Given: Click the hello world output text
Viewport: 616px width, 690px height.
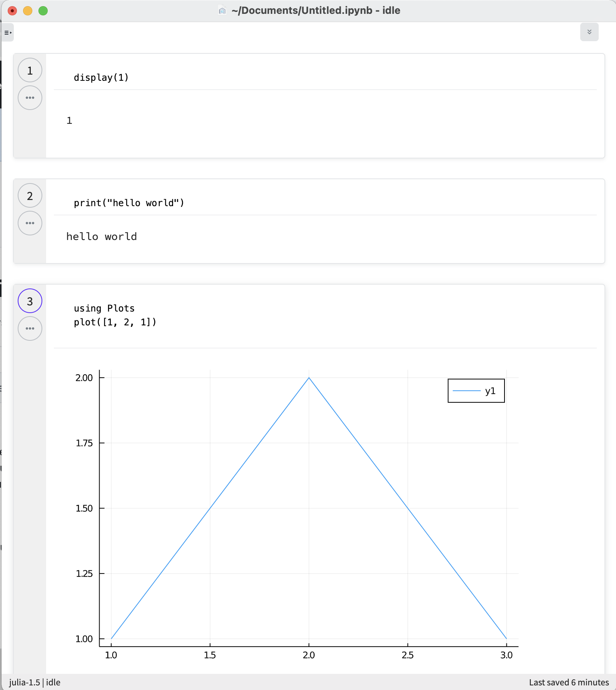Looking at the screenshot, I should 102,236.
